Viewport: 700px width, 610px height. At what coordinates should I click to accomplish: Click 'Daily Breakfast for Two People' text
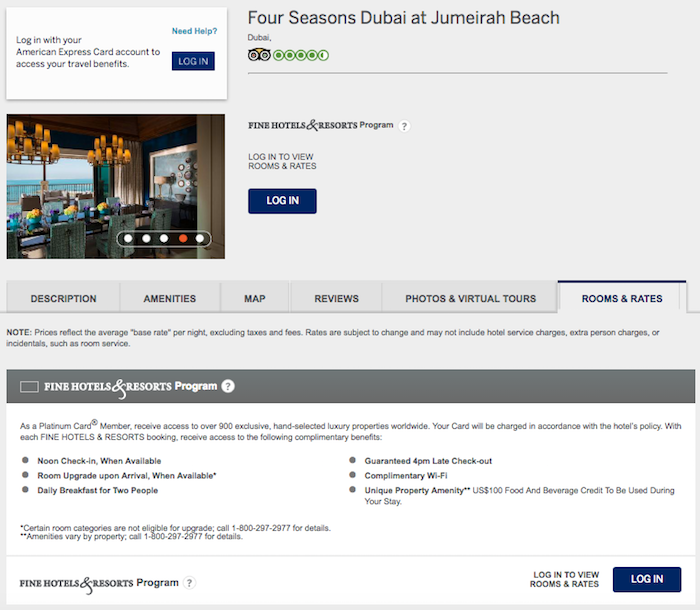click(x=98, y=490)
